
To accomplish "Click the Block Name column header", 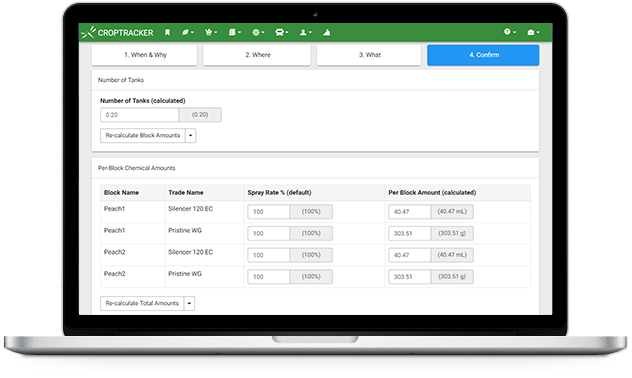I will 121,193.
